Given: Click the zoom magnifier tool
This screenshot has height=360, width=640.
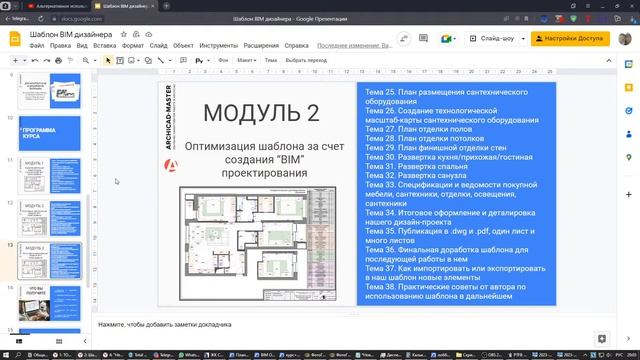Looking at the screenshot, I should coord(86,60).
